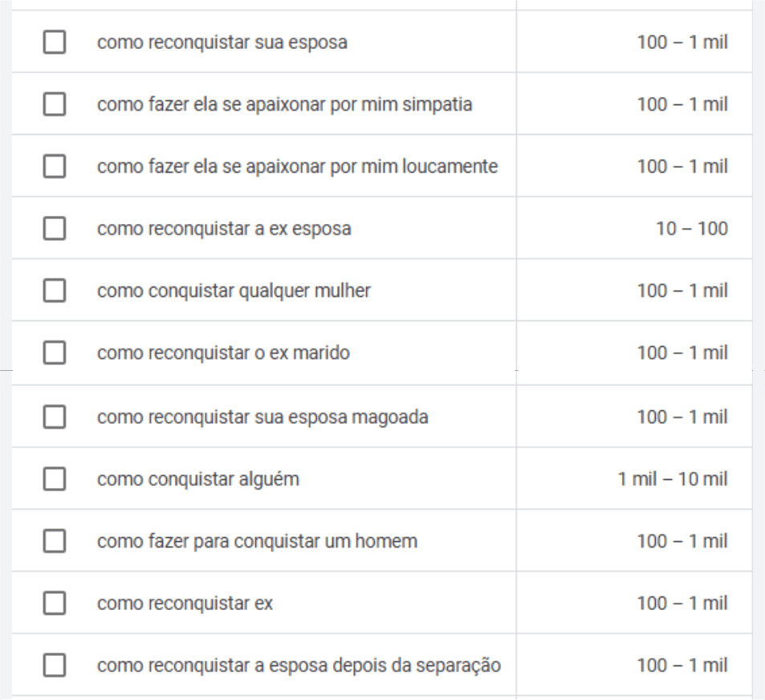Screen dimensions: 765x700
Task: Open keyword "como fazer para conquistar um homem"
Action: coord(257,541)
